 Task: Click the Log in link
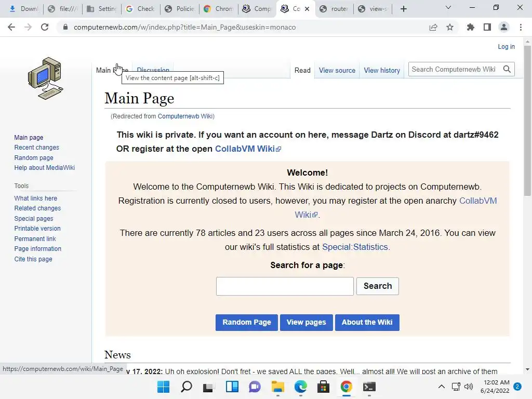506,46
